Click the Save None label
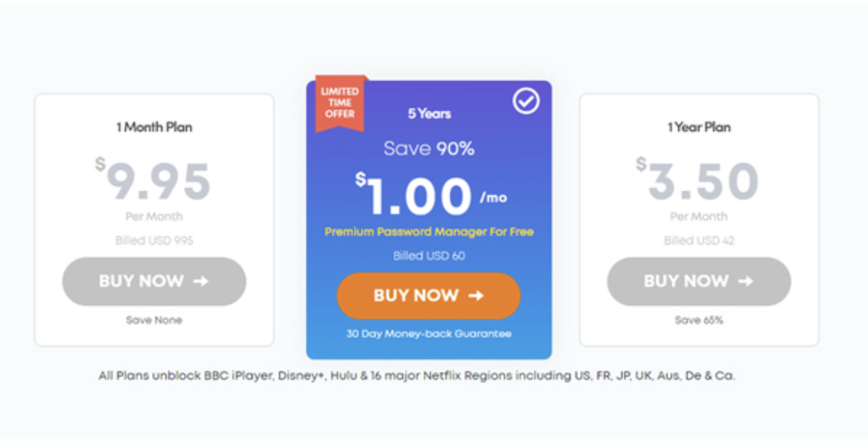The image size is (868, 439). point(154,320)
